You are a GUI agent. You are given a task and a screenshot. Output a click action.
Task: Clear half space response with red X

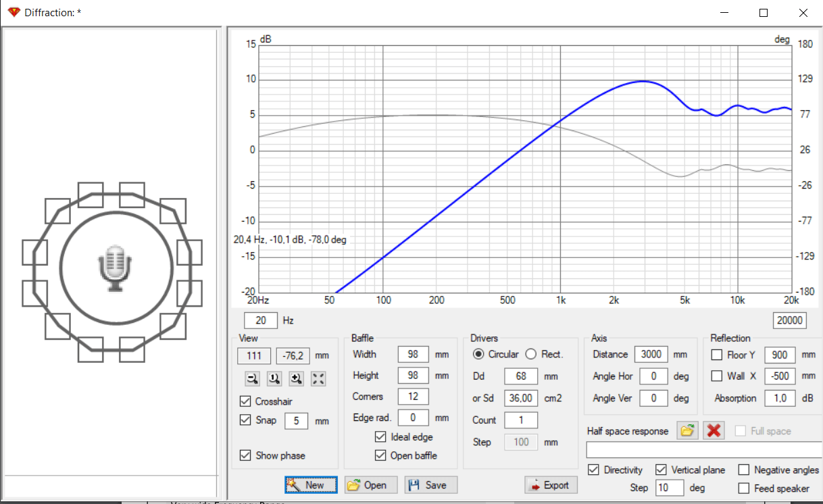[714, 431]
